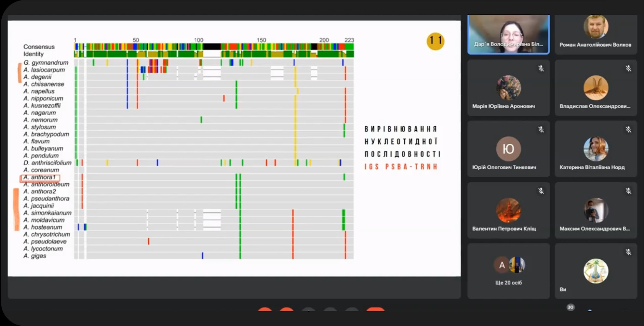Select Роман Анатолійович Волков video tile
This screenshot has width=644, height=326.
(596, 34)
